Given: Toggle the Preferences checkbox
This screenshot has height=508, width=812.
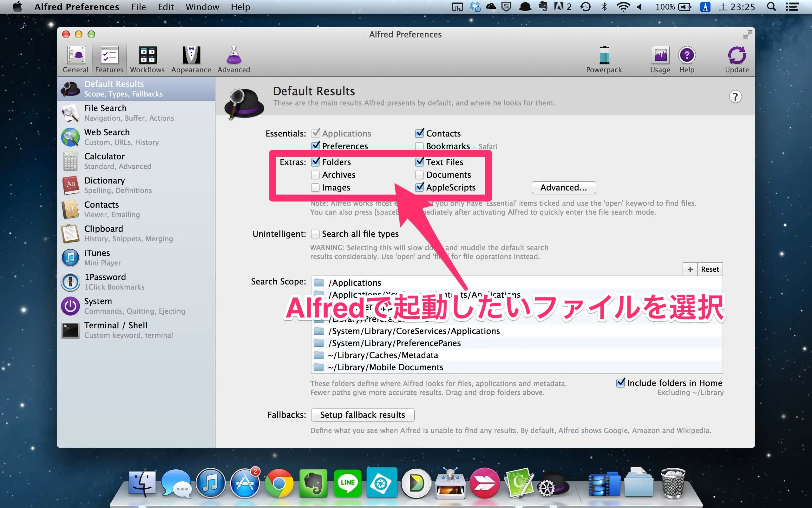Looking at the screenshot, I should coord(315,146).
